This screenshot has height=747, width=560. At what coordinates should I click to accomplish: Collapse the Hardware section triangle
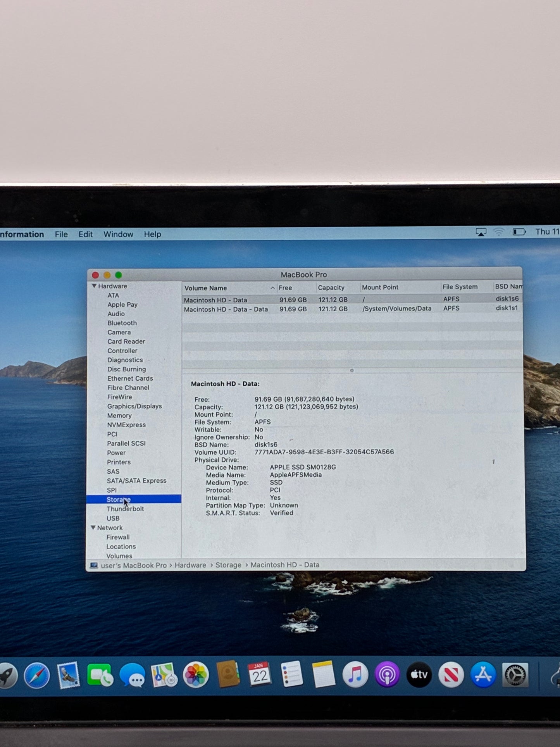94,286
